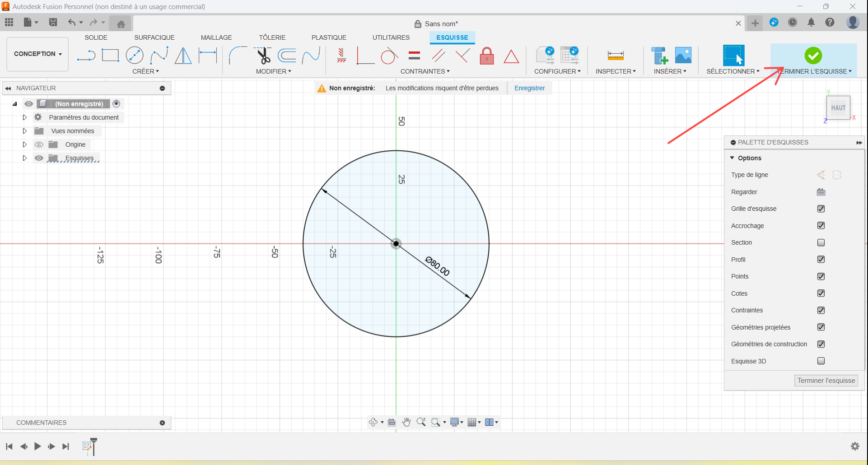Screen dimensions: 868x465
Task: Toggle the Cotes checkbox
Action: coord(821,293)
